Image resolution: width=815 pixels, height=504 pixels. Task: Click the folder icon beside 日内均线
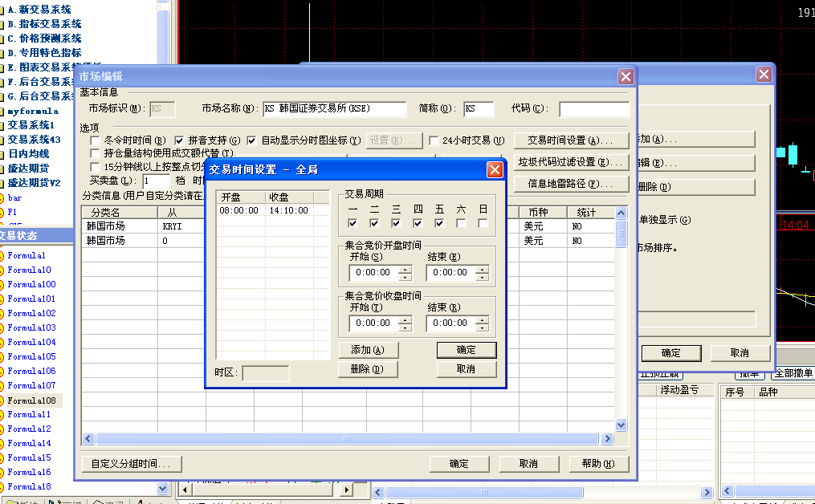click(2, 154)
